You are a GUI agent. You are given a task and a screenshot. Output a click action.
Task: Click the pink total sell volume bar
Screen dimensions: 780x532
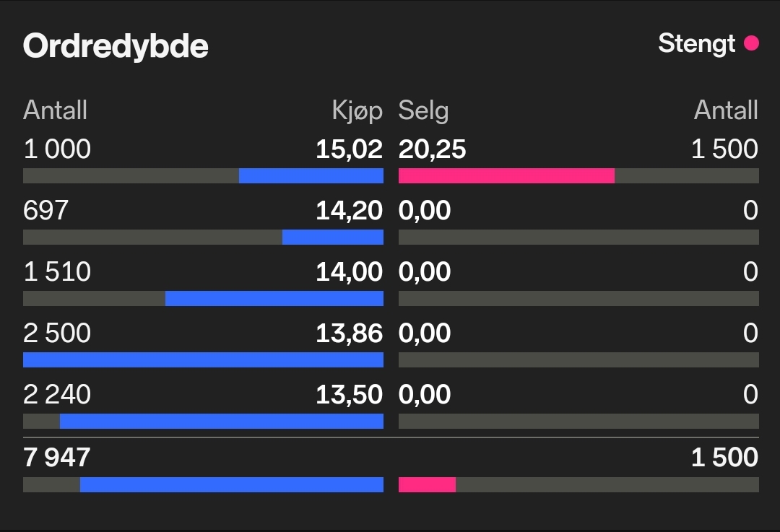pos(427,485)
